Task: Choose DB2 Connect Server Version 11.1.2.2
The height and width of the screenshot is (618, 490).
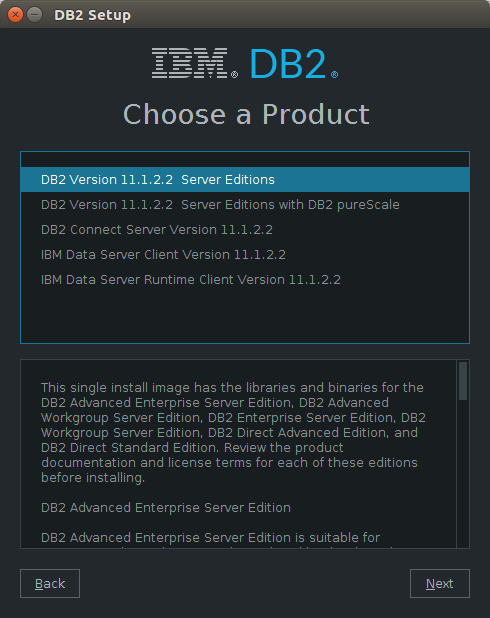Action: [x=245, y=230]
